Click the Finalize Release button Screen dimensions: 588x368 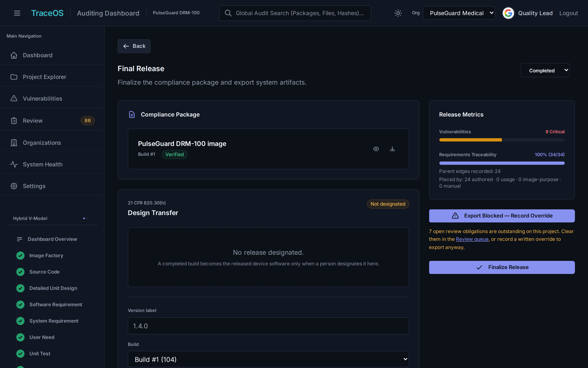coord(502,267)
